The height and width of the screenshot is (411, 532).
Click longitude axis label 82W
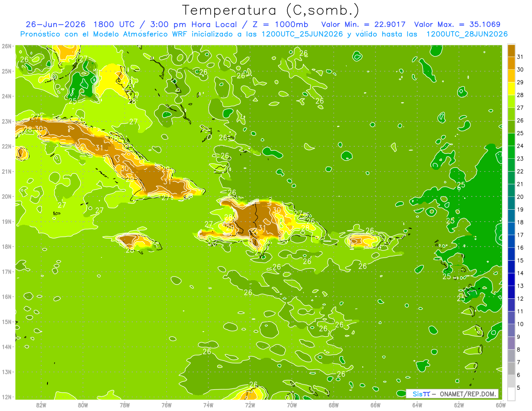(x=41, y=405)
